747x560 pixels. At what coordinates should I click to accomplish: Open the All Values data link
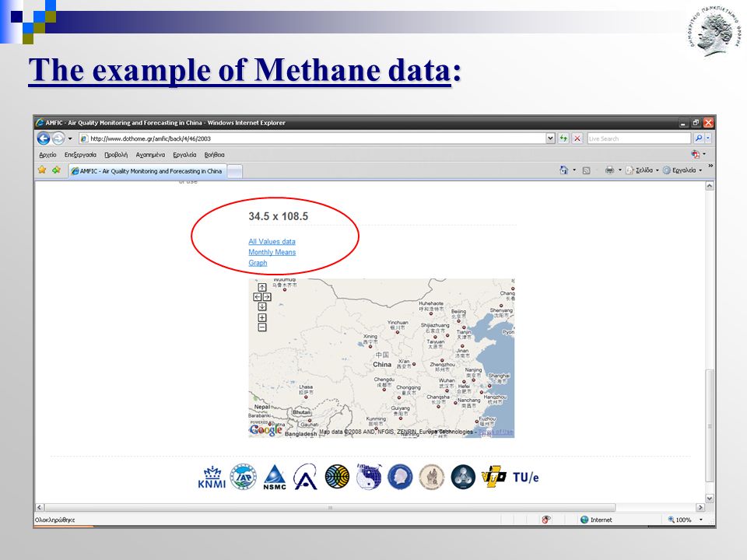272,241
